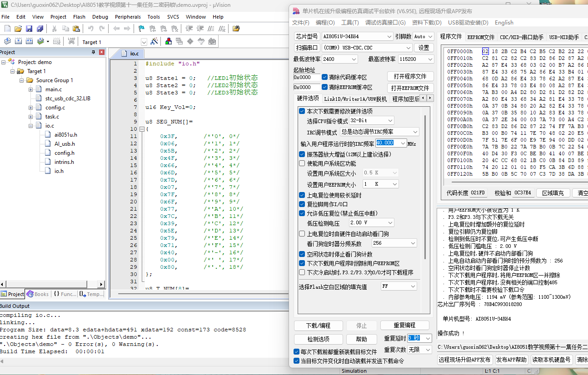This screenshot has height=375, width=588.
Task: Click 区域填充 button
Action: [x=553, y=193]
